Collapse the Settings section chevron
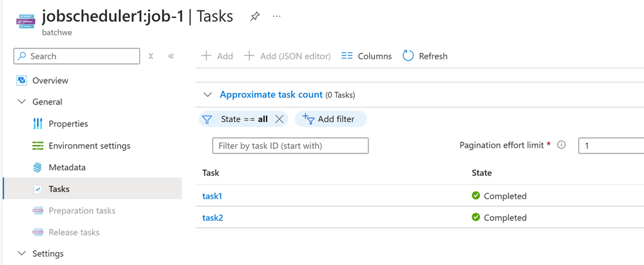The image size is (644, 265). pos(22,253)
